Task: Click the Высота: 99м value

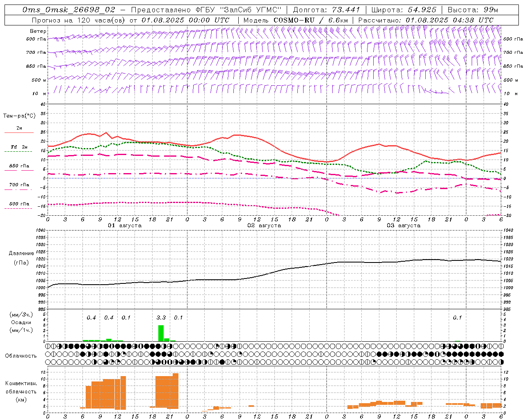Action: 473,10
